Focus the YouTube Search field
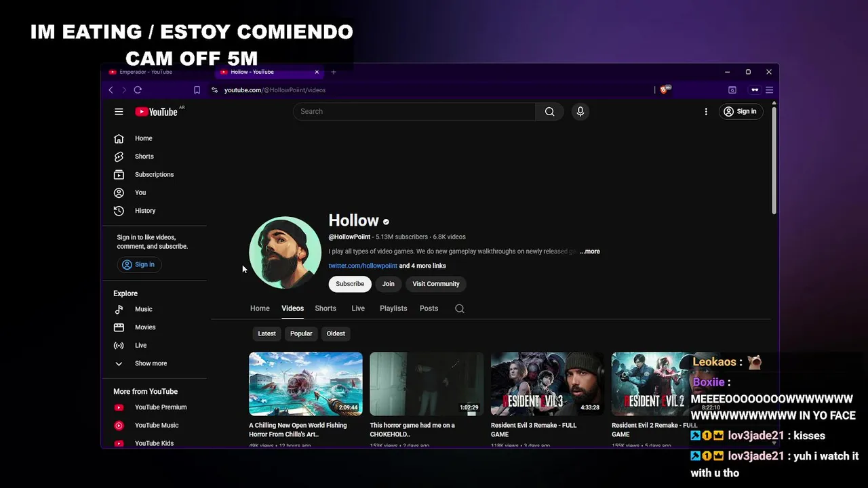Screen dimensions: 868x488 tap(414, 111)
